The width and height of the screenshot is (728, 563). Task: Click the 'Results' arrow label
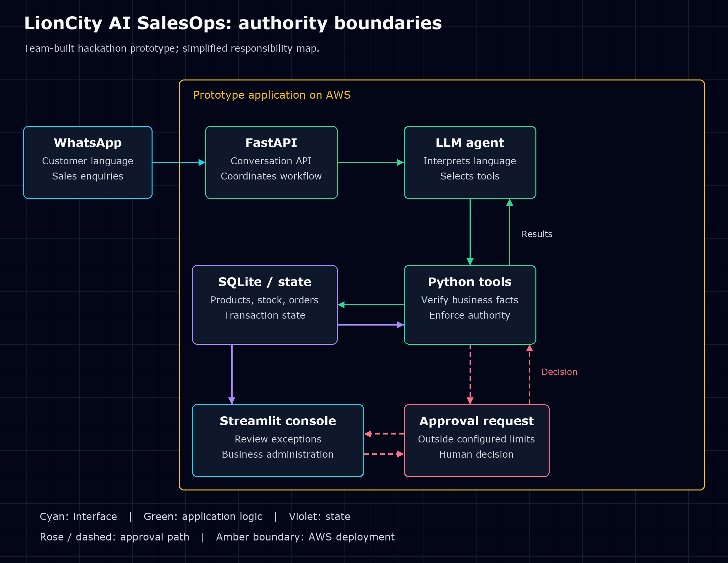point(537,234)
